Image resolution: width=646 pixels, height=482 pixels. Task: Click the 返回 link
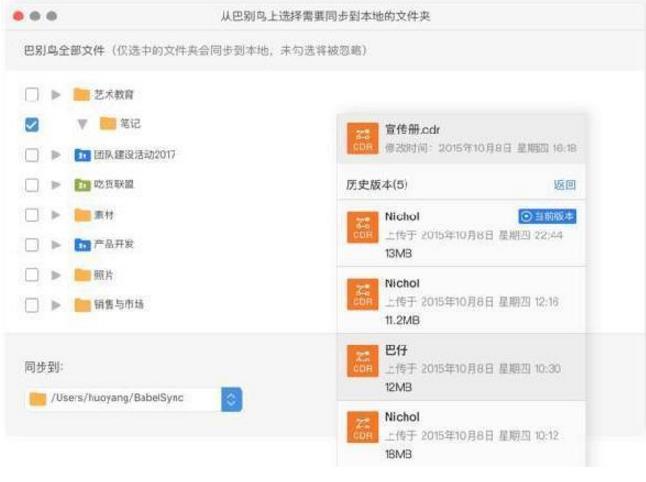[564, 186]
